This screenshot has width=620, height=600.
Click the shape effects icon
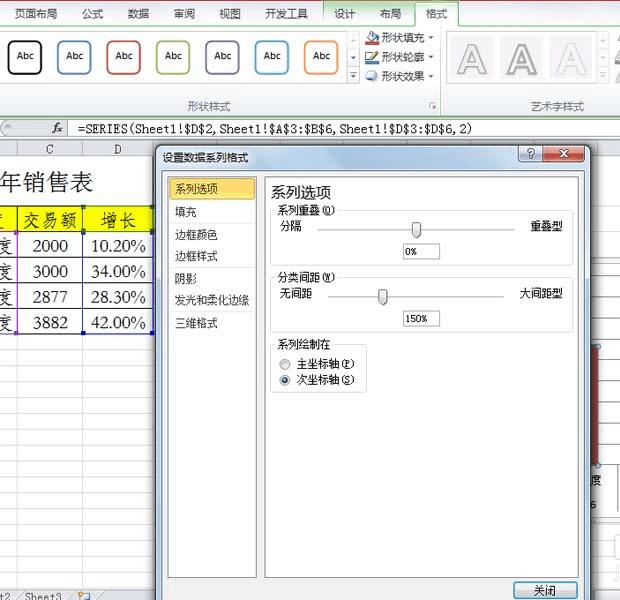(372, 76)
